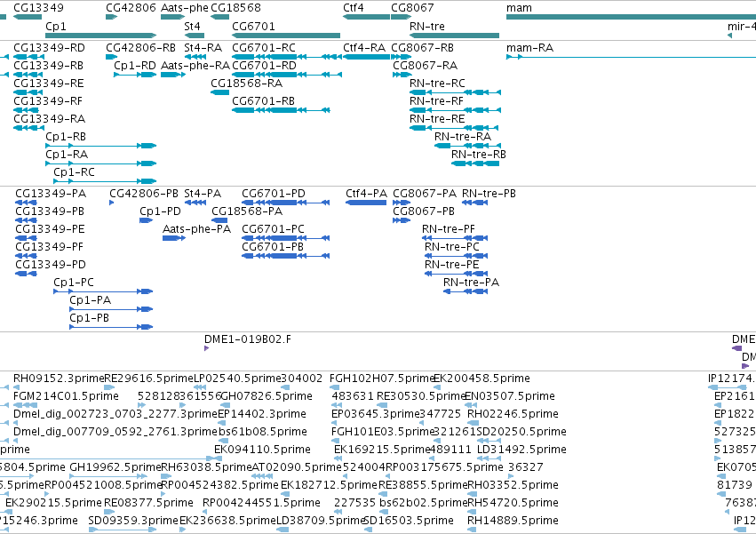Select transcript CG6701-RC
Image resolution: width=756 pixels, height=534 pixels.
[x=264, y=48]
